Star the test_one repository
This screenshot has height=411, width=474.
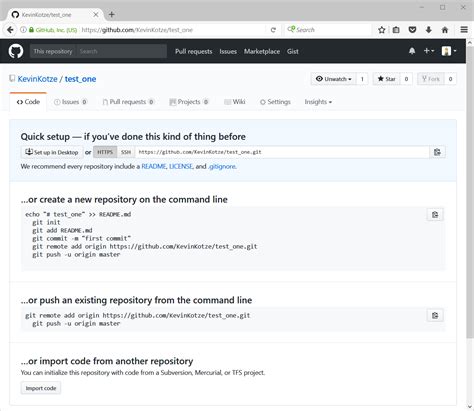pyautogui.click(x=386, y=79)
